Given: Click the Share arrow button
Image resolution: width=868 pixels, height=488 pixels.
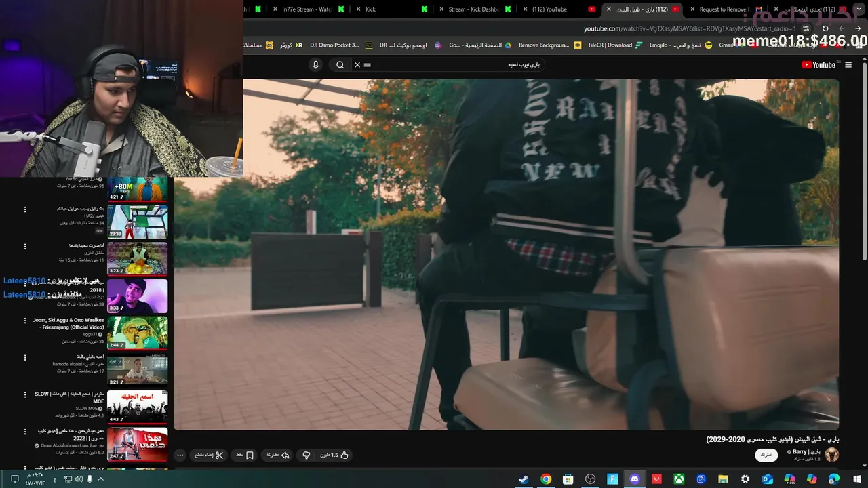Looking at the screenshot, I should tap(277, 455).
